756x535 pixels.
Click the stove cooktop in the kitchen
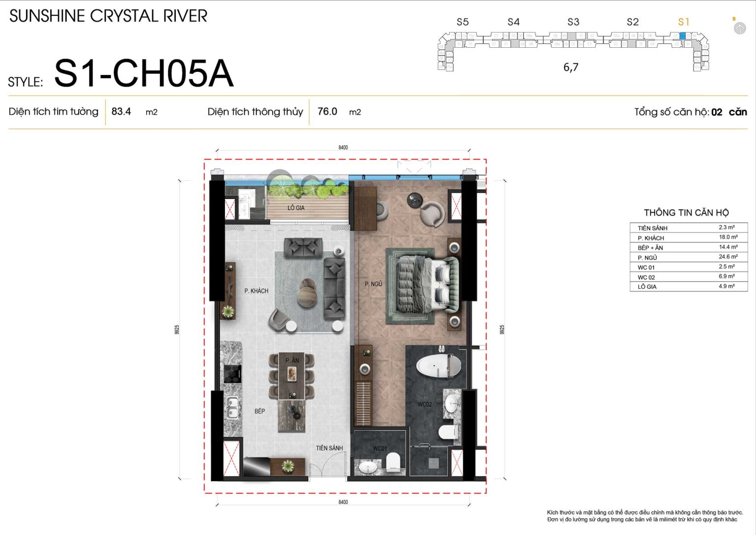click(x=232, y=373)
